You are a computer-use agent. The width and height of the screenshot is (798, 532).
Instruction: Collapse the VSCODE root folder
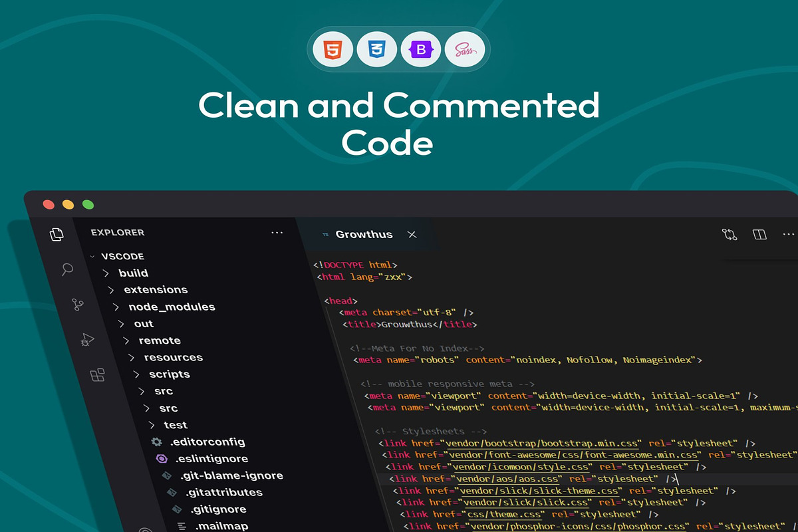92,256
